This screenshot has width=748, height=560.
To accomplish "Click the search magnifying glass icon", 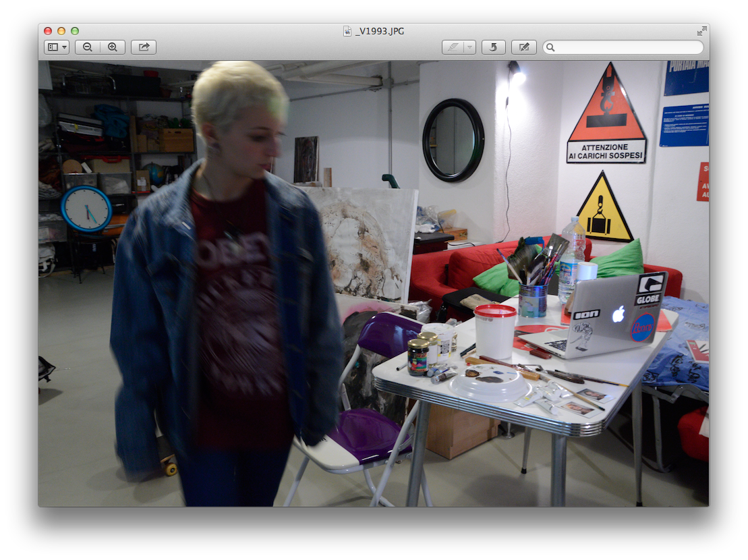I will (551, 47).
